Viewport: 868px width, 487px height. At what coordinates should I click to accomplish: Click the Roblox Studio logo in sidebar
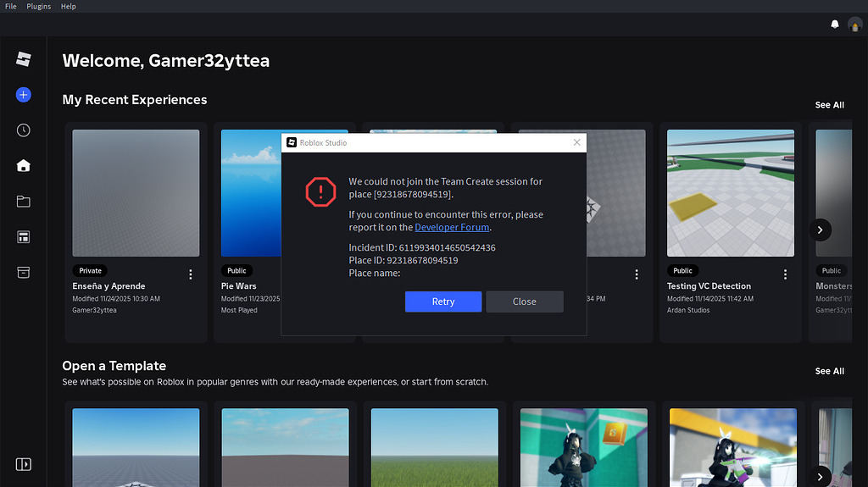23,58
